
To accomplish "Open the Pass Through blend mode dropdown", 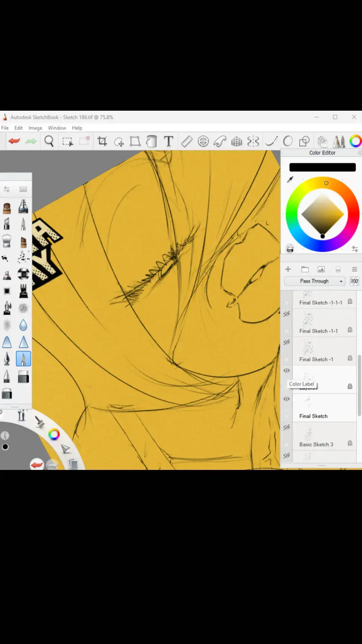I will coord(314,281).
